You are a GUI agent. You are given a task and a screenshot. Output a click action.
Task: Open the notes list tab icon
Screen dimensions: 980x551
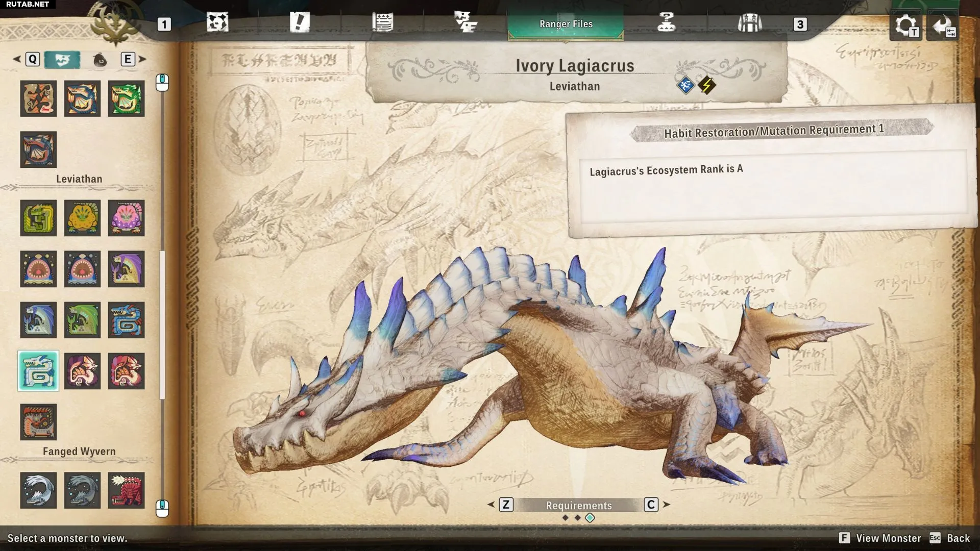click(x=382, y=23)
